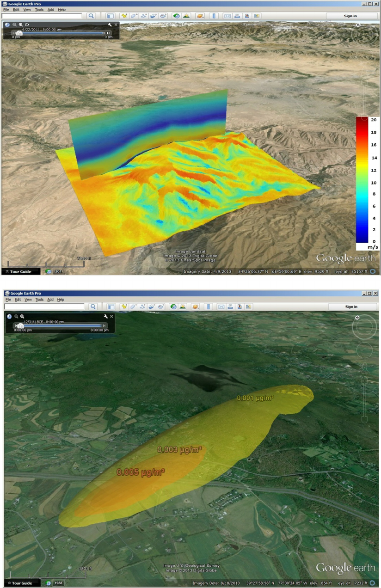The width and height of the screenshot is (381, 588).
Task: Start Record a Tour in wind-speed window
Action: point(163,16)
